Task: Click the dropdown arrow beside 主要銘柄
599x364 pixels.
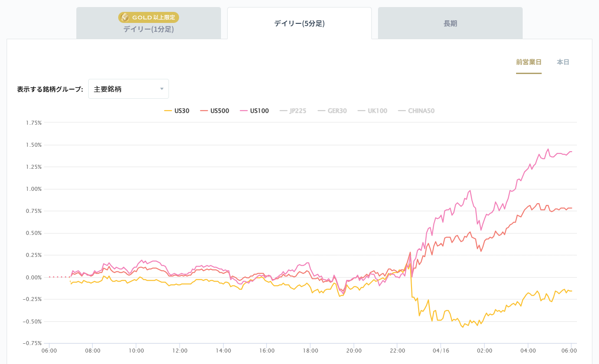Action: point(162,89)
